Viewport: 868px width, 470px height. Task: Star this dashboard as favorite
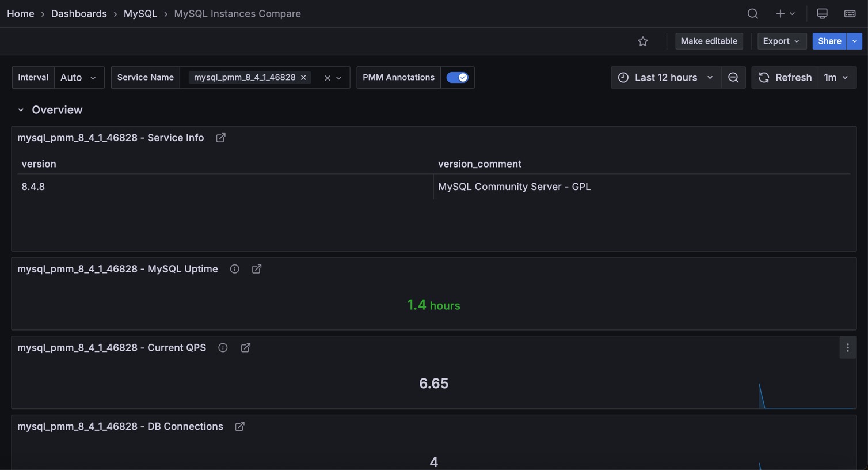click(643, 41)
